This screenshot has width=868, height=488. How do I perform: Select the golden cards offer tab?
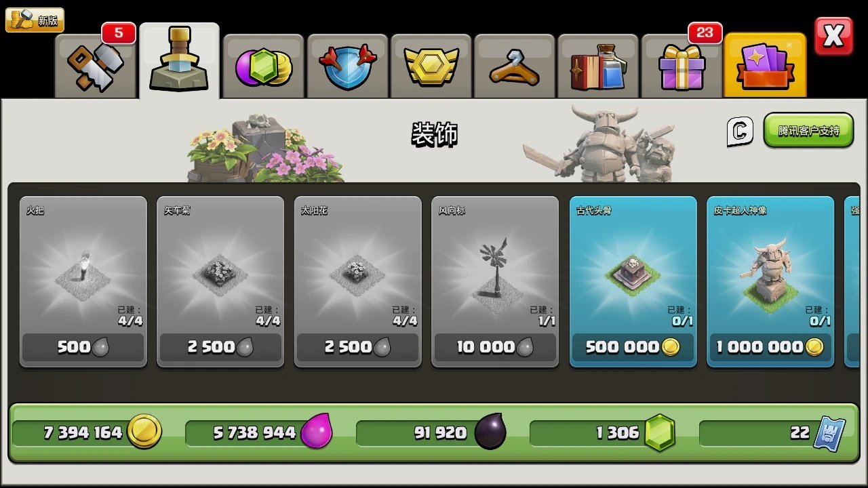[765, 65]
